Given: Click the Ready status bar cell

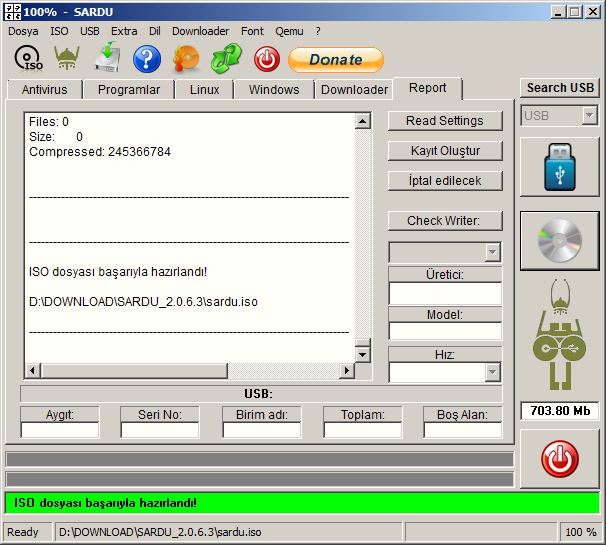Looking at the screenshot, I should click(27, 532).
